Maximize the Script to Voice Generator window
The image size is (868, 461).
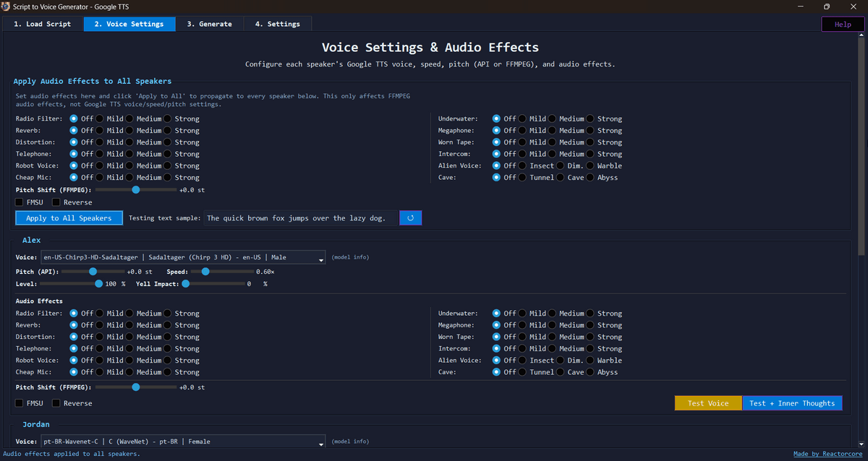827,6
